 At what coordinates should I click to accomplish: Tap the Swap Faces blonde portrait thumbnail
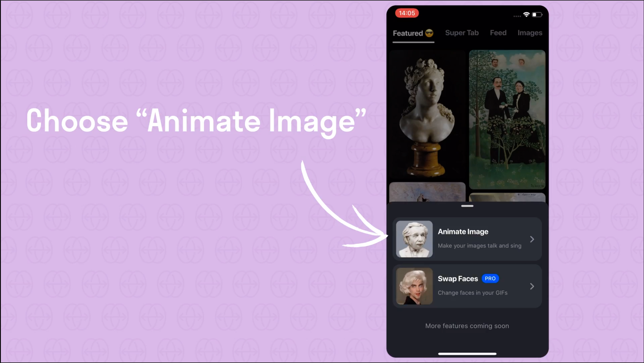414,286
